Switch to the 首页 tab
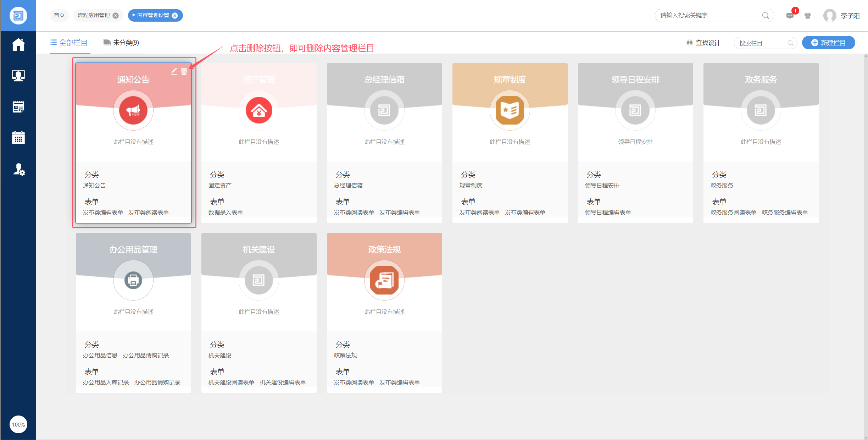868x440 pixels. click(x=59, y=15)
